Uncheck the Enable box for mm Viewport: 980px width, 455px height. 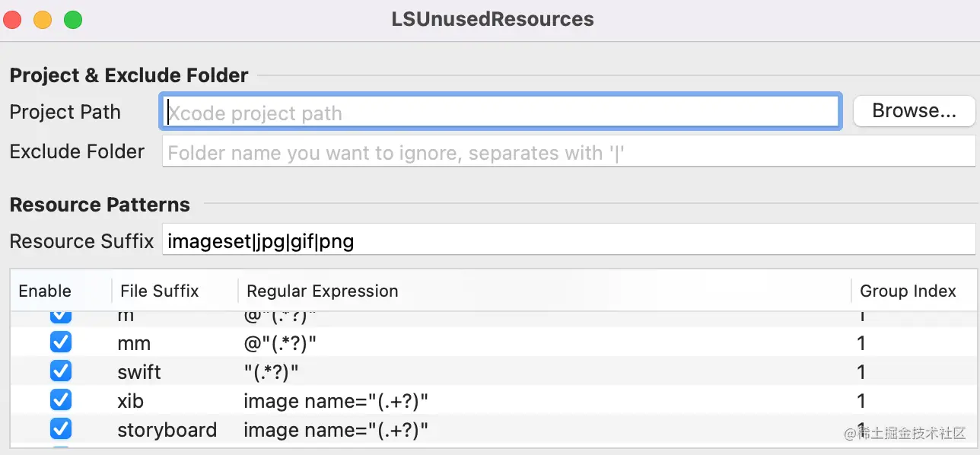pyautogui.click(x=61, y=342)
